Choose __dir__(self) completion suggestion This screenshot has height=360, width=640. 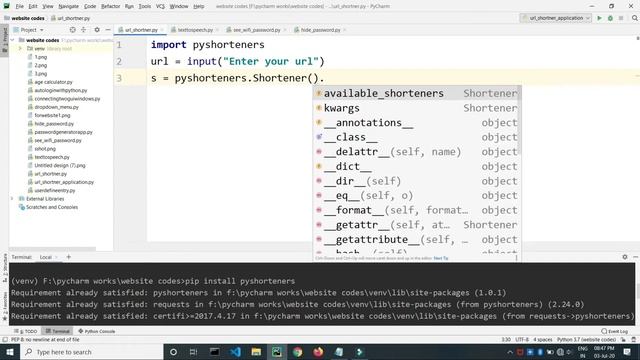[416, 181]
